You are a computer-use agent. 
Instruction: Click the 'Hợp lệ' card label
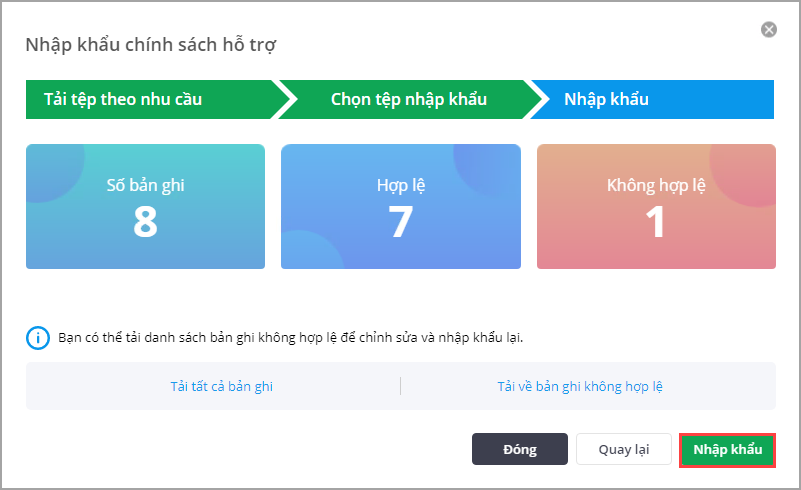(400, 185)
